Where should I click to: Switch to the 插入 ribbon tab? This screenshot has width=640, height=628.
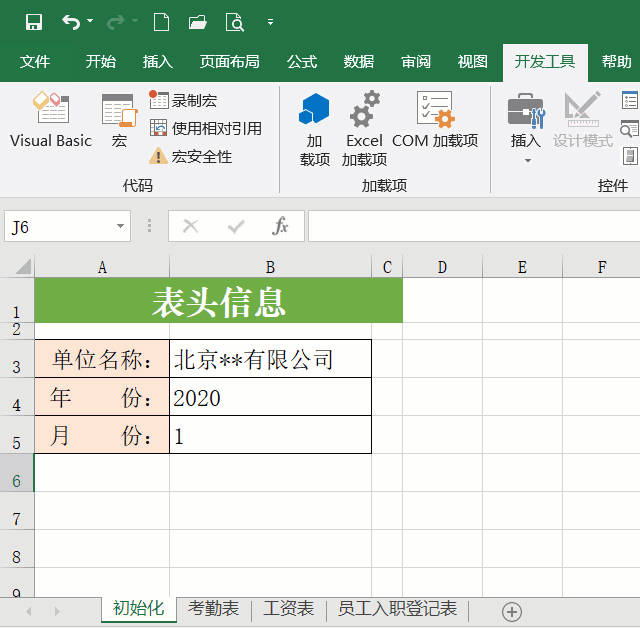click(158, 62)
